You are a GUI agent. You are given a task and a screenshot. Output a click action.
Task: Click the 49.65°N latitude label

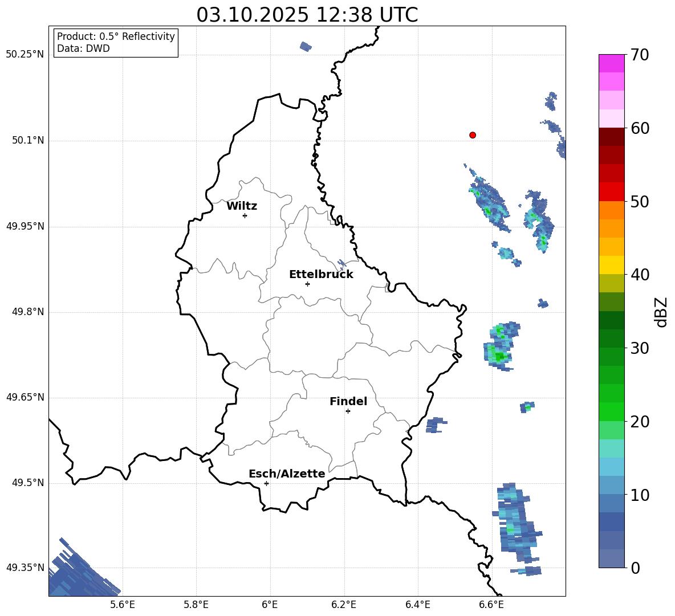tap(25, 397)
